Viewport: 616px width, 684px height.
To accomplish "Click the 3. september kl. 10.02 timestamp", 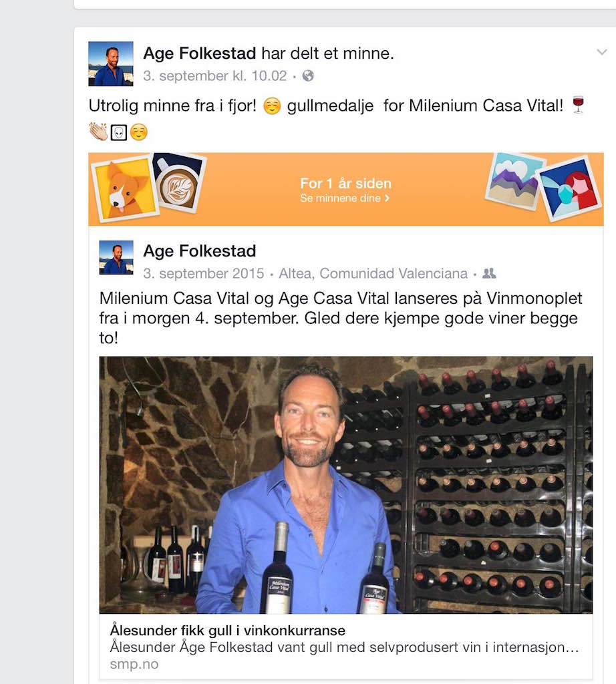I will coord(214,76).
